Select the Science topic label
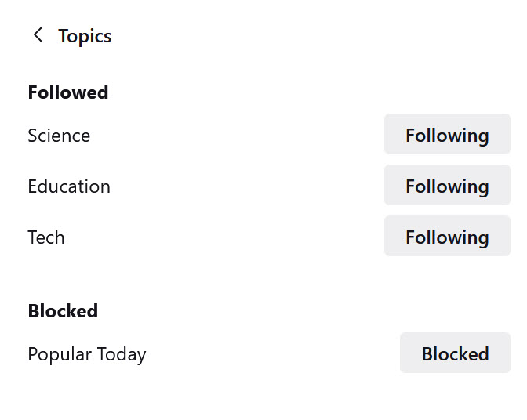 pyautogui.click(x=59, y=136)
